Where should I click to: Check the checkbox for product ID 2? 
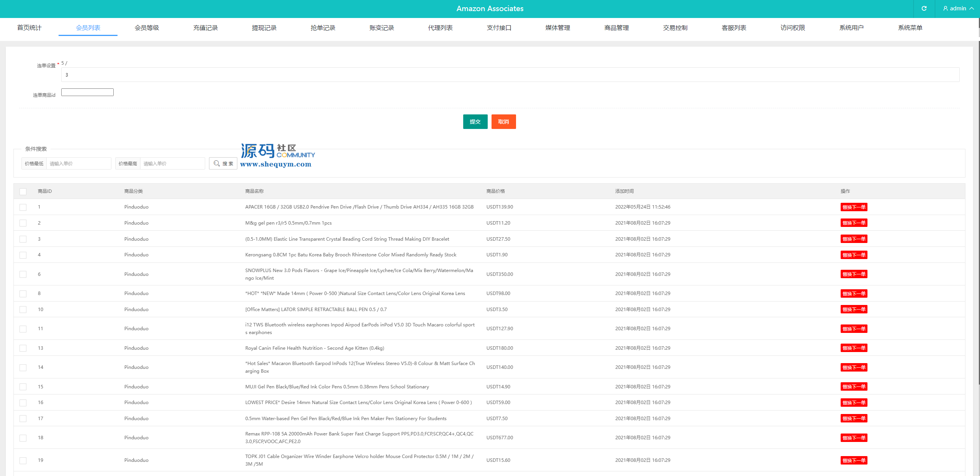click(23, 223)
